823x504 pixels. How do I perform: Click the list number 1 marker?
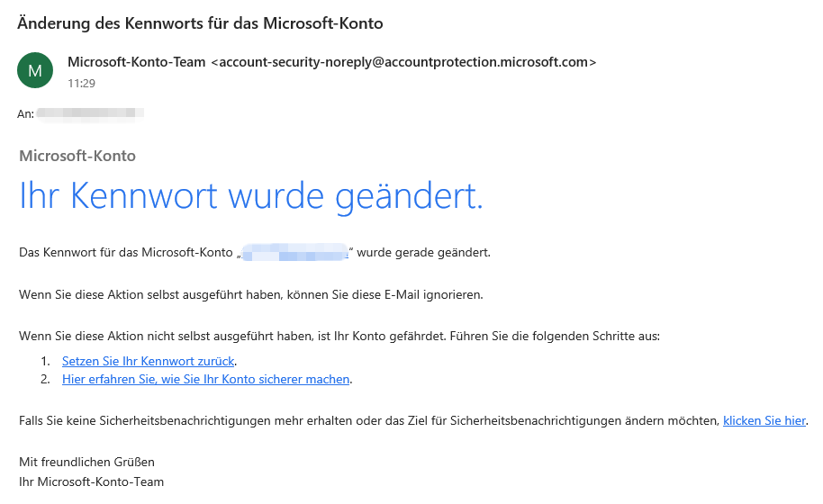click(x=45, y=361)
